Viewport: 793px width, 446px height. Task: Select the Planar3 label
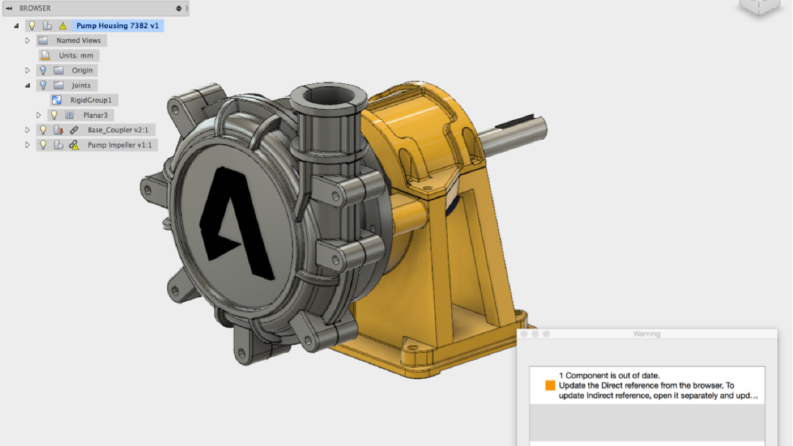click(95, 115)
